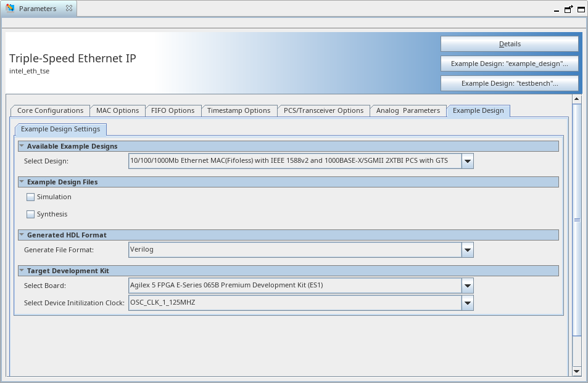Image resolution: width=588 pixels, height=383 pixels.
Task: Switch to the MAC Options tab
Action: 117,110
